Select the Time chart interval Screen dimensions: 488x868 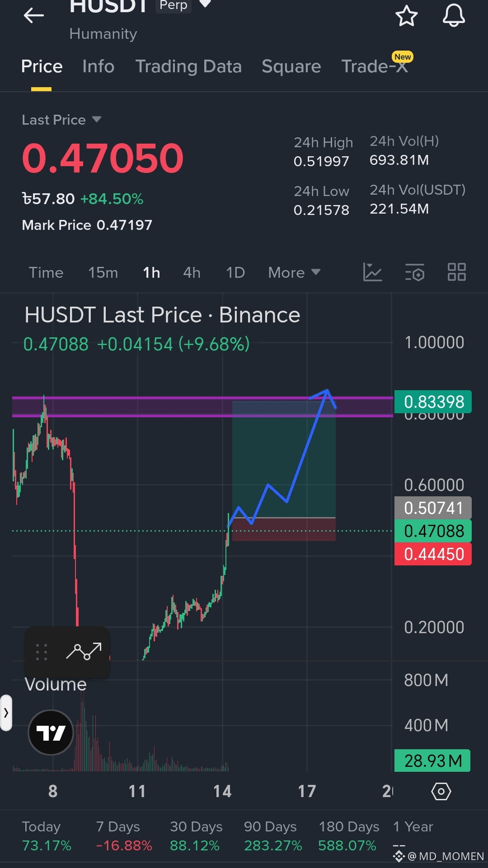46,273
